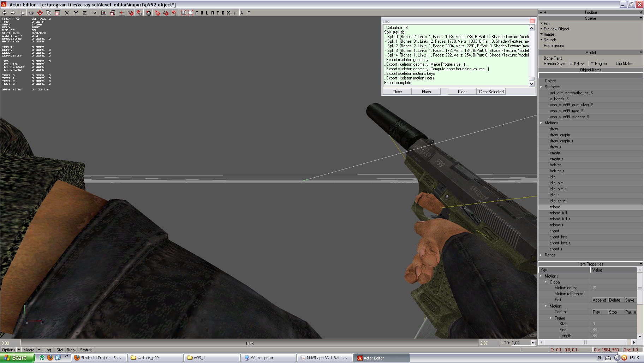This screenshot has width=644, height=363.
Task: Expand the Bones tree node
Action: click(541, 255)
